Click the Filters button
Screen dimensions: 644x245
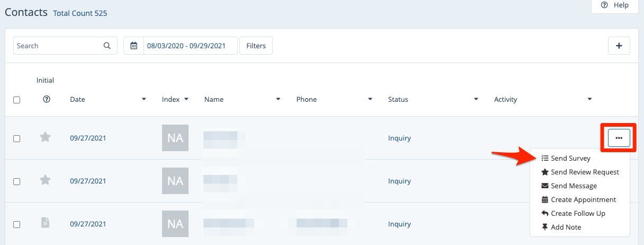[x=256, y=46]
